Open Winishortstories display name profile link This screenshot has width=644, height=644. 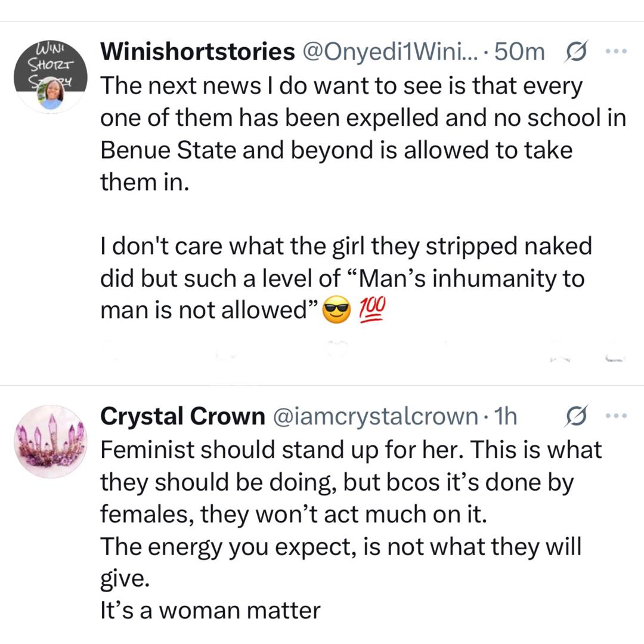coord(197,52)
